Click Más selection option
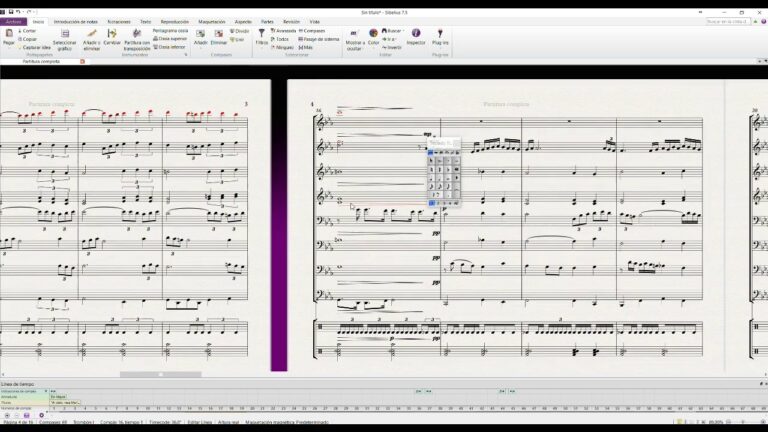 click(305, 48)
